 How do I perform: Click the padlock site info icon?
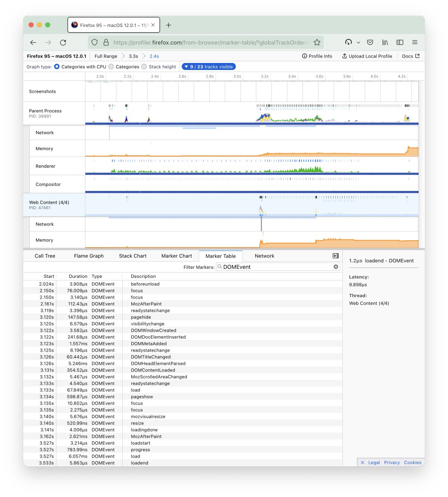click(106, 42)
